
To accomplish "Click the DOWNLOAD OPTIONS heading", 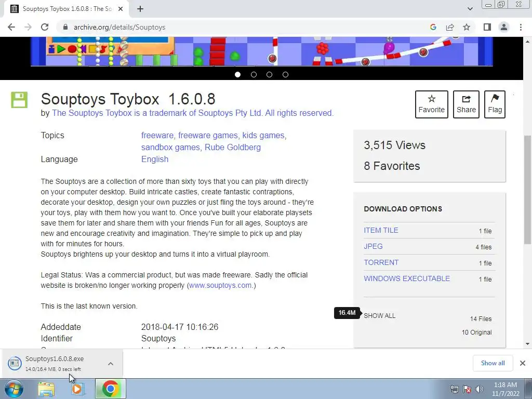I will tap(403, 209).
